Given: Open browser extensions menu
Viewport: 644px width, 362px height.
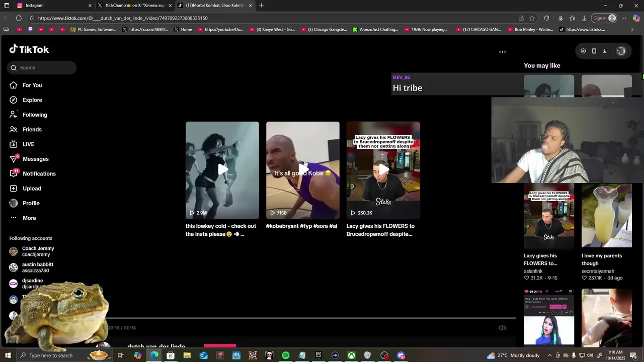Looking at the screenshot, I should [546, 18].
